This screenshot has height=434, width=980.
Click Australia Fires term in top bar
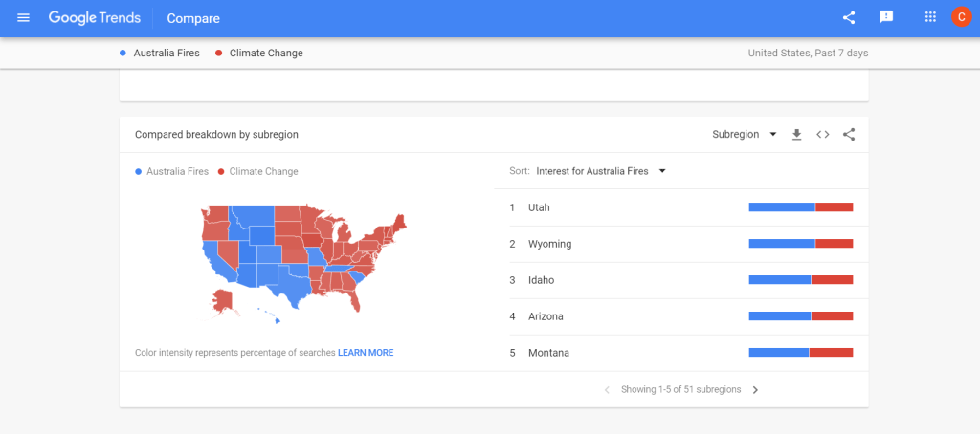tap(167, 54)
